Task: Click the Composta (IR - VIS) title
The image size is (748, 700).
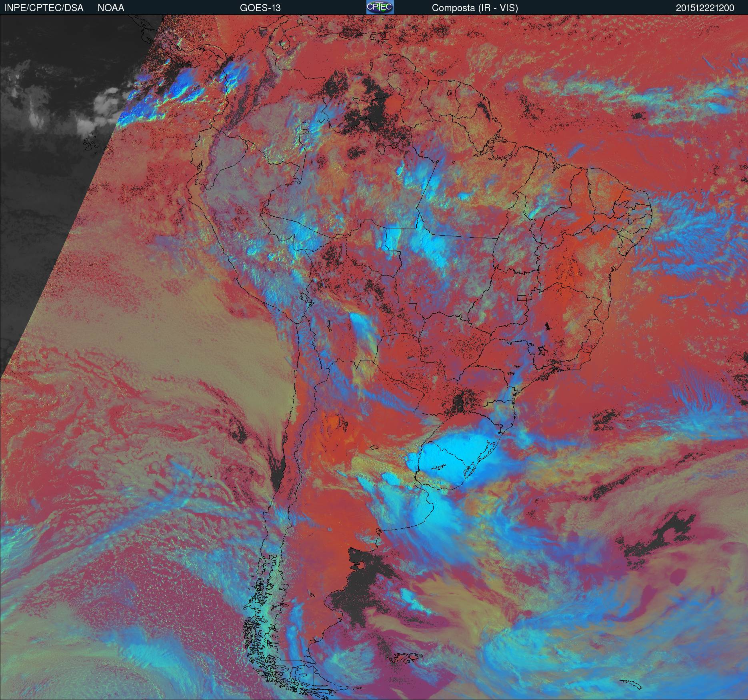Action: (x=475, y=8)
